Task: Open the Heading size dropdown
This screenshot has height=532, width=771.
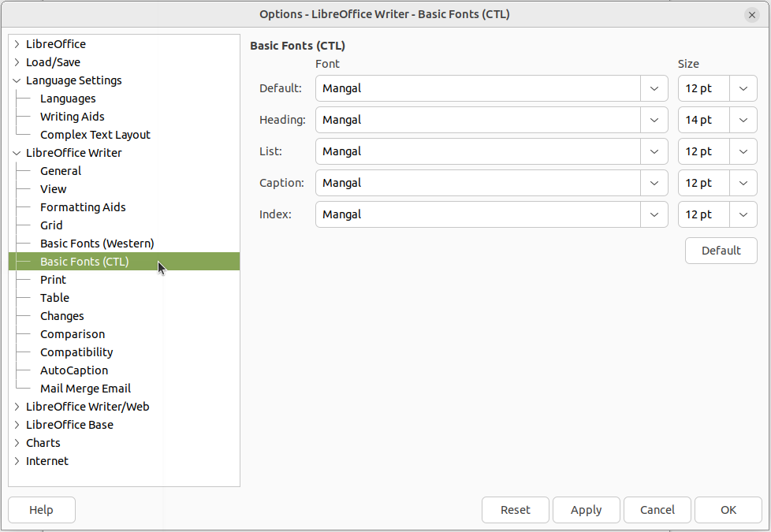Action: click(x=743, y=120)
